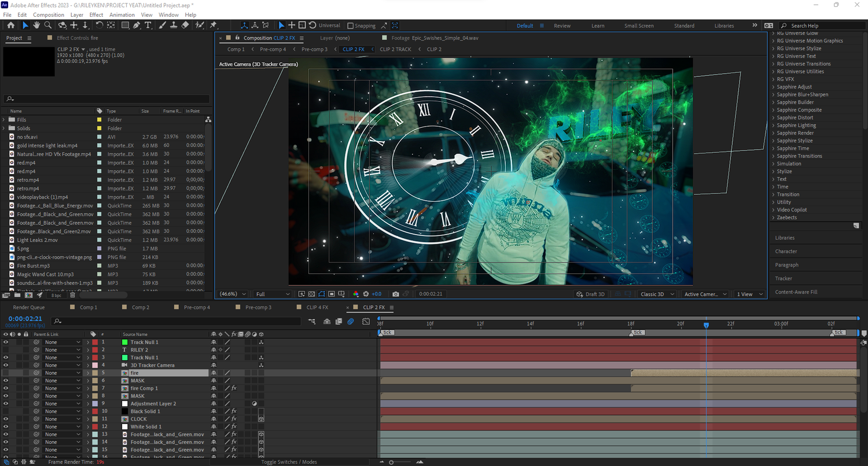Hide the Track Null 1 layer 1

pyautogui.click(x=6, y=342)
